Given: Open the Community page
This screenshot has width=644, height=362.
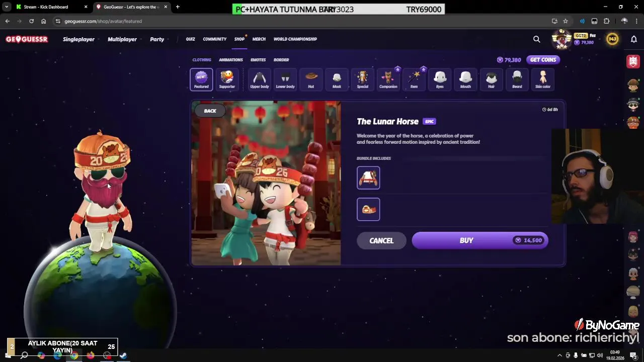Looking at the screenshot, I should point(215,39).
